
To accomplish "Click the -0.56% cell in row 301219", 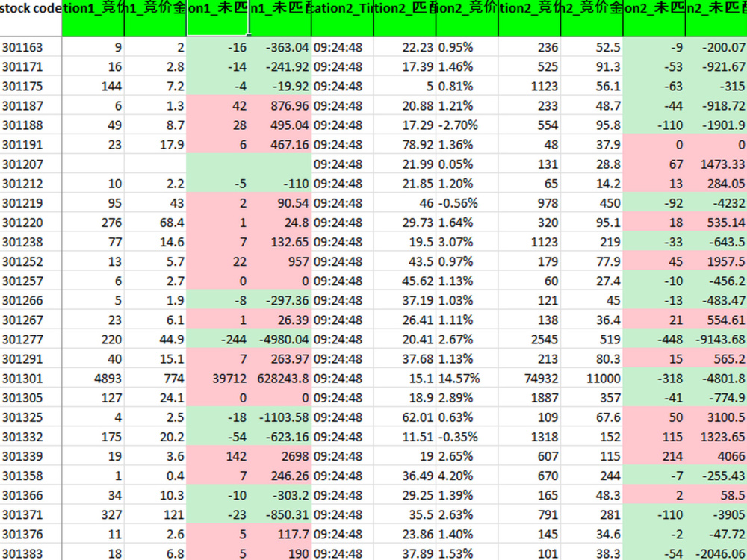I will [x=467, y=203].
